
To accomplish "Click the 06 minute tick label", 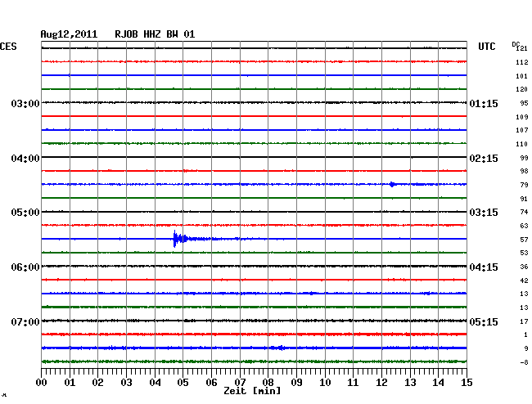I will click(211, 383).
